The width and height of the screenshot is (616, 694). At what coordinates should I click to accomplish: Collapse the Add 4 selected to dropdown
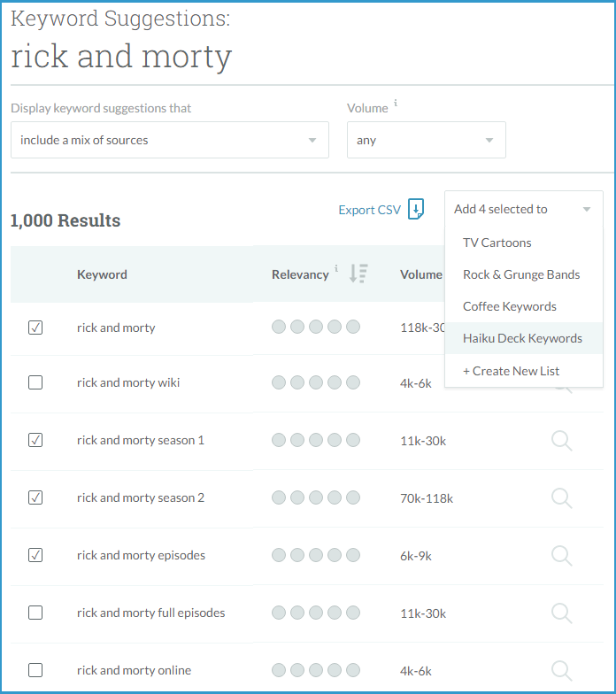coord(523,210)
